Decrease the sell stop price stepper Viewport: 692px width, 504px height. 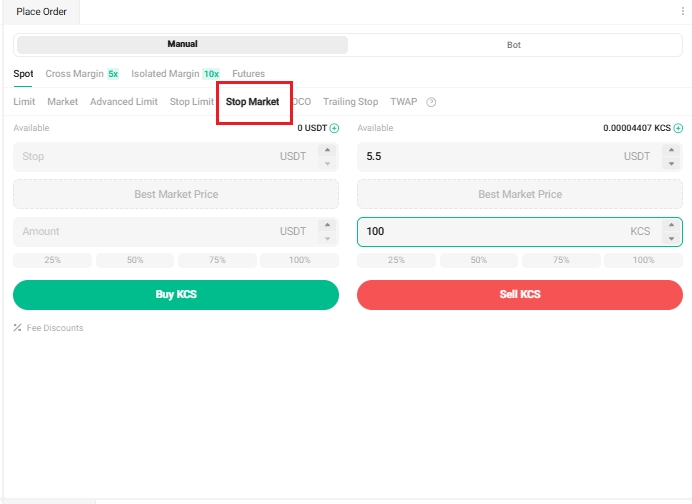[671, 163]
